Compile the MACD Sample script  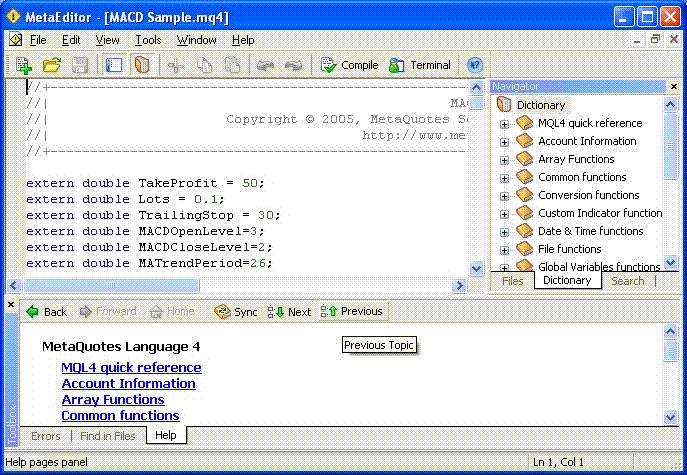(349, 65)
